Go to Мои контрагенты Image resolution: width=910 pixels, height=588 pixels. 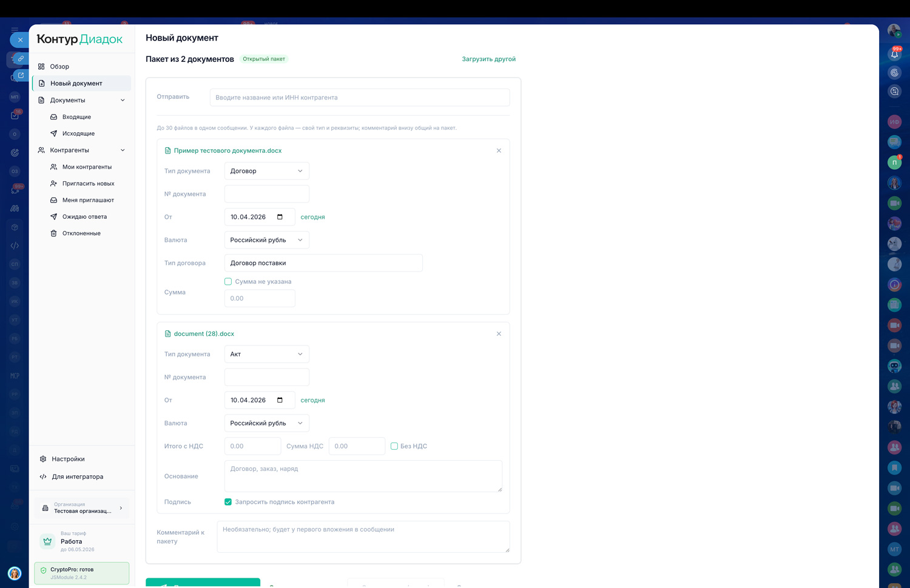coord(87,167)
